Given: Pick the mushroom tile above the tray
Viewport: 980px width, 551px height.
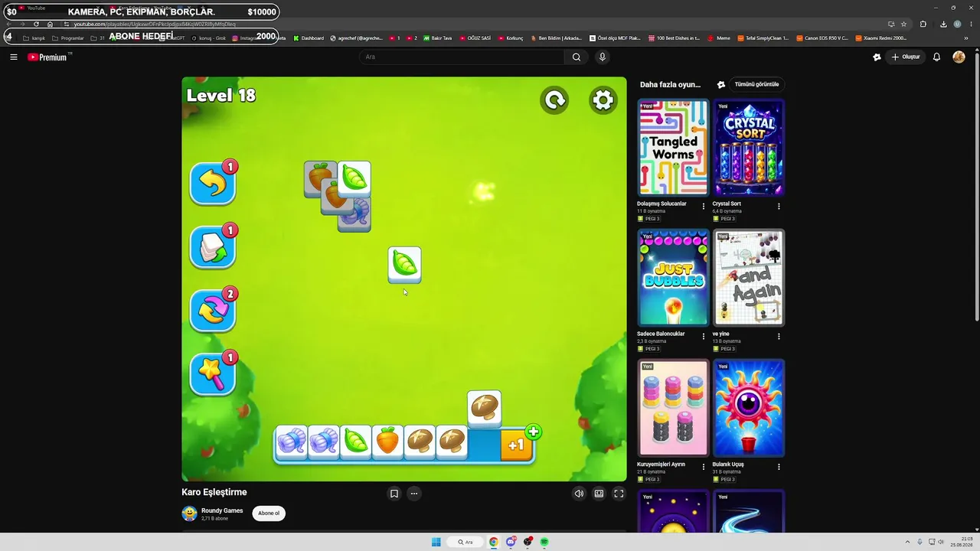Looking at the screenshot, I should click(484, 408).
